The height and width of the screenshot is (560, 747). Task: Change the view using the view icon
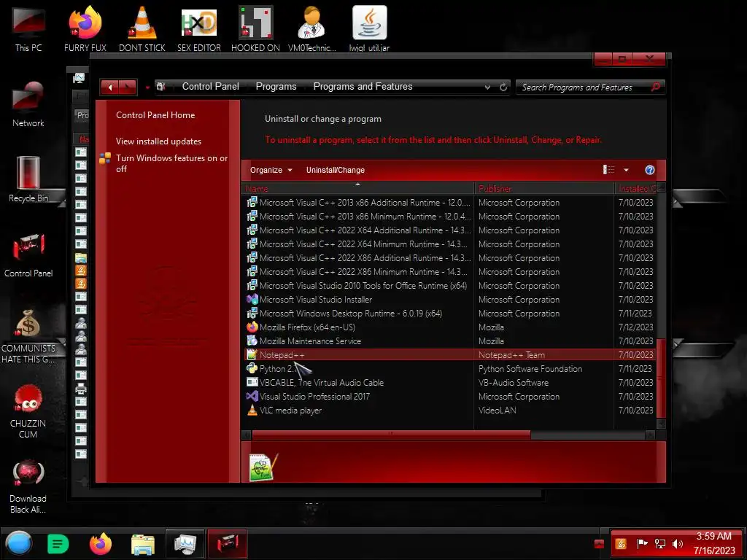[608, 170]
